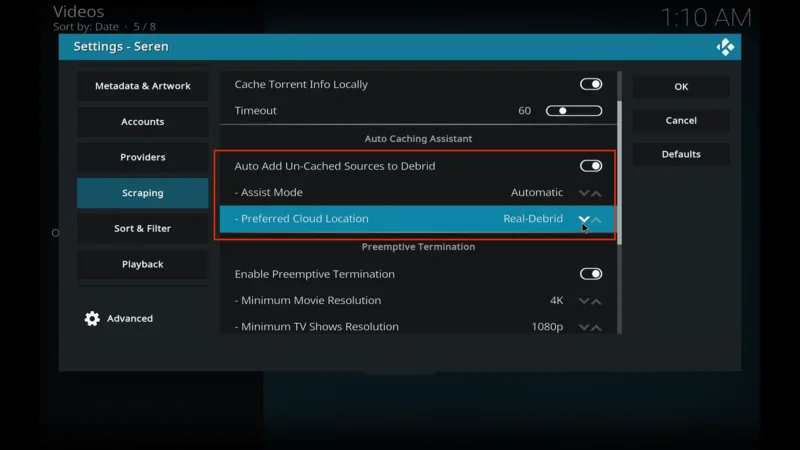Click Assist Mode up arrow
This screenshot has height=450, width=800.
click(x=596, y=193)
